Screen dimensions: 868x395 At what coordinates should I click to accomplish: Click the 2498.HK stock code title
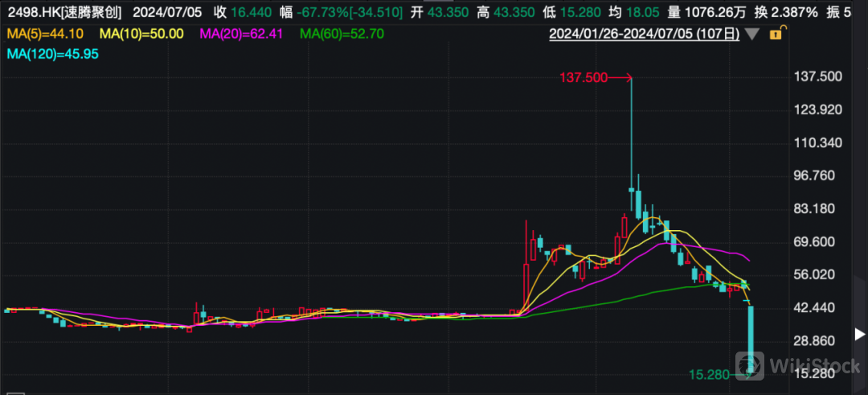click(59, 12)
